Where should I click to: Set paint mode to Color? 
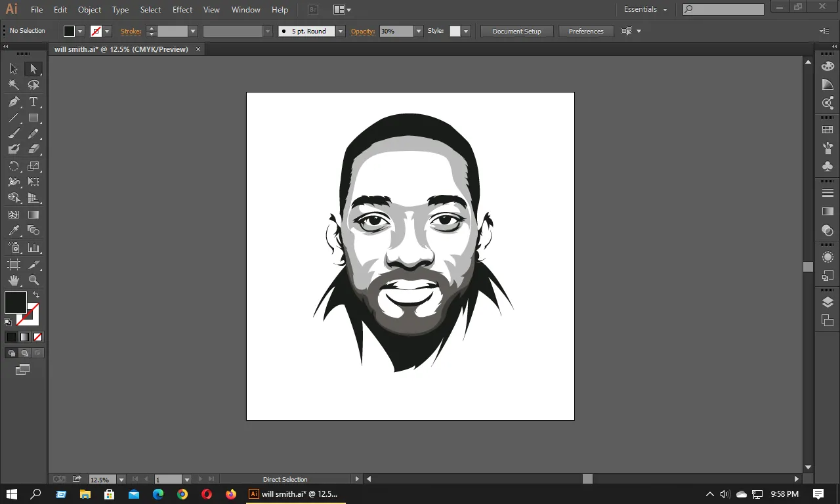point(11,337)
